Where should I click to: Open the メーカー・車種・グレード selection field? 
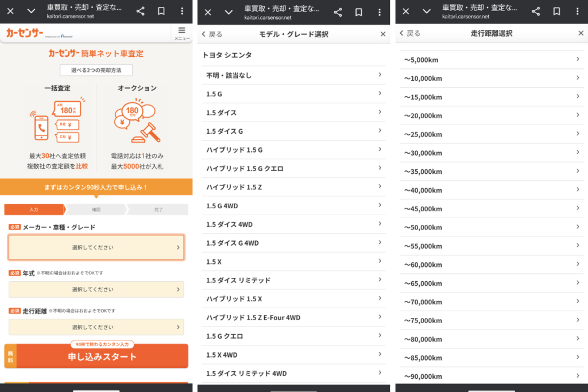pyautogui.click(x=96, y=247)
